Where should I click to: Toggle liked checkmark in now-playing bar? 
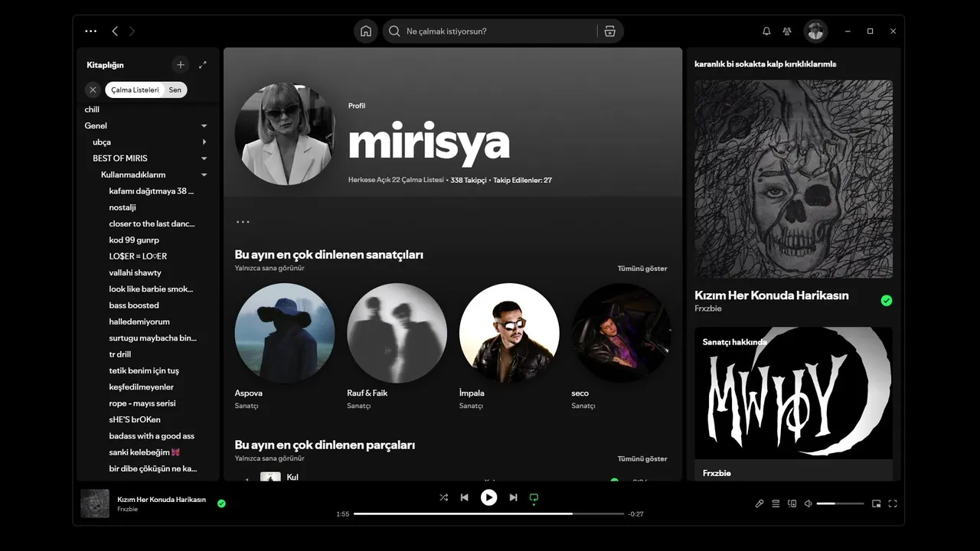[221, 504]
